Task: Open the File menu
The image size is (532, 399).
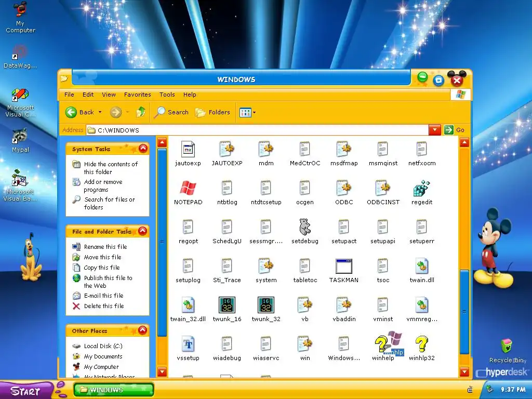Action: point(69,95)
